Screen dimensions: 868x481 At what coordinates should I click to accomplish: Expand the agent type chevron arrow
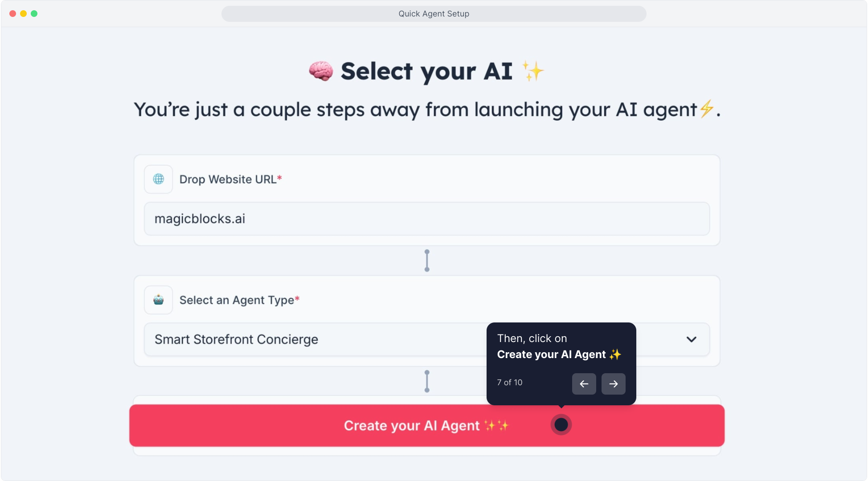[691, 339]
